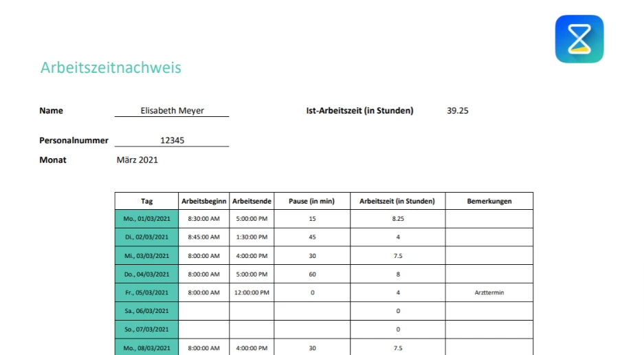Click the Ist-Arbeitszeit total value 39.25
Screen dimensions: 644x355
pos(458,110)
